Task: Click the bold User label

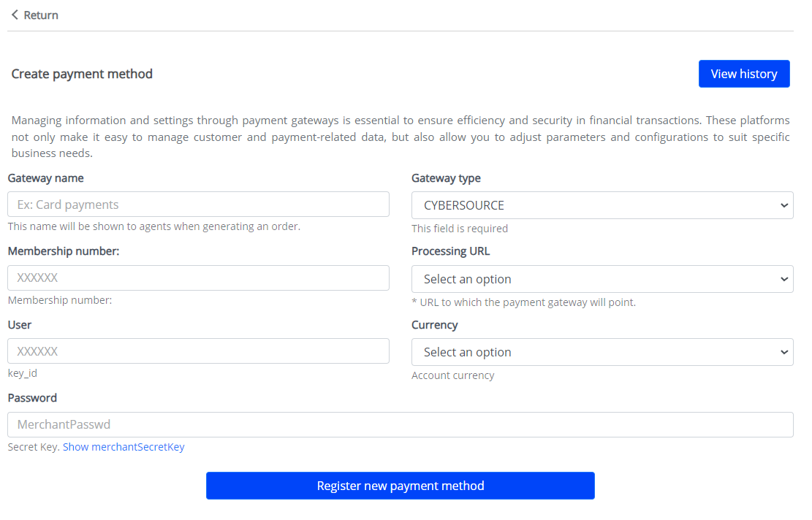Action: click(20, 325)
